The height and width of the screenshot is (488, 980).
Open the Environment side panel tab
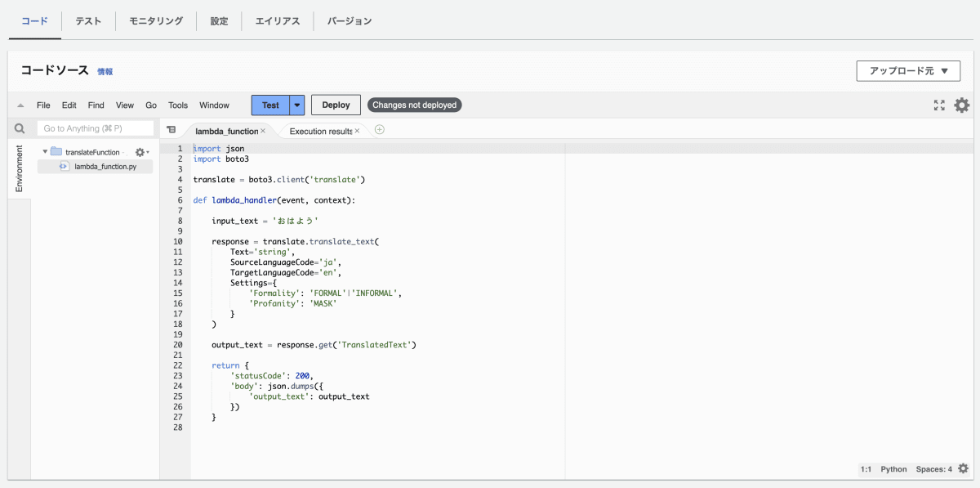click(x=20, y=169)
